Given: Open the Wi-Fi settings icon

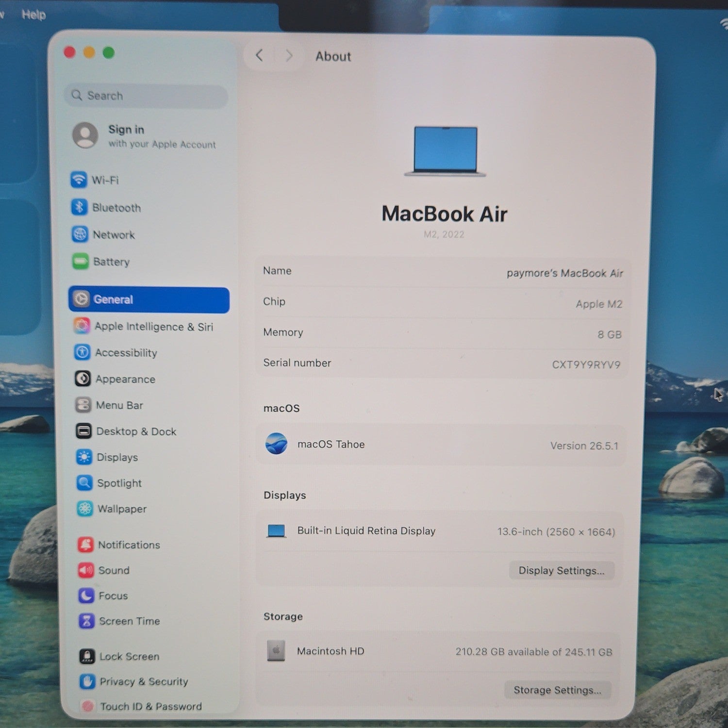Looking at the screenshot, I should coord(79,180).
